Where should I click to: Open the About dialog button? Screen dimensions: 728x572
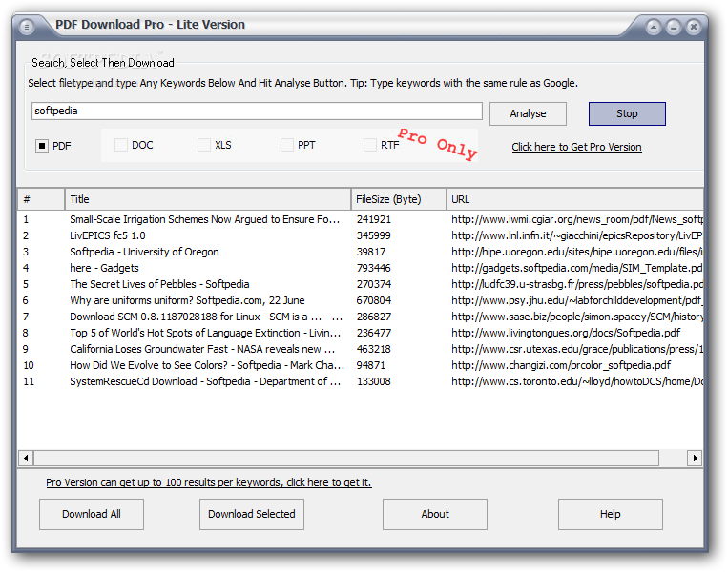click(x=435, y=514)
